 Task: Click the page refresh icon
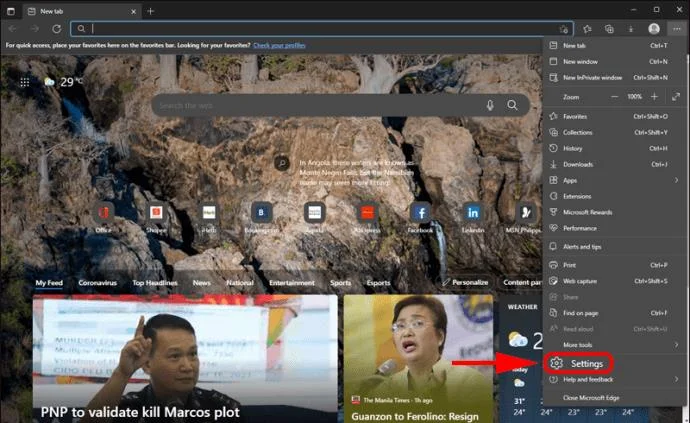click(56, 29)
